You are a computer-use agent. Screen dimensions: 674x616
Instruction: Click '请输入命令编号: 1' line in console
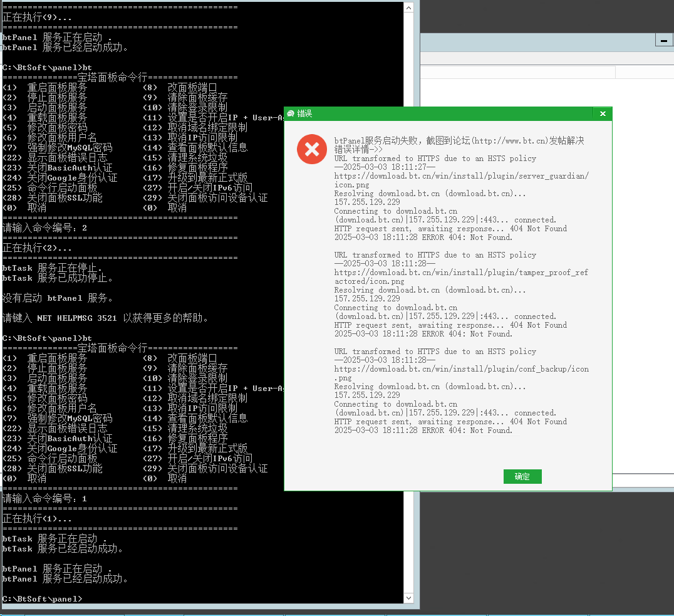44,499
